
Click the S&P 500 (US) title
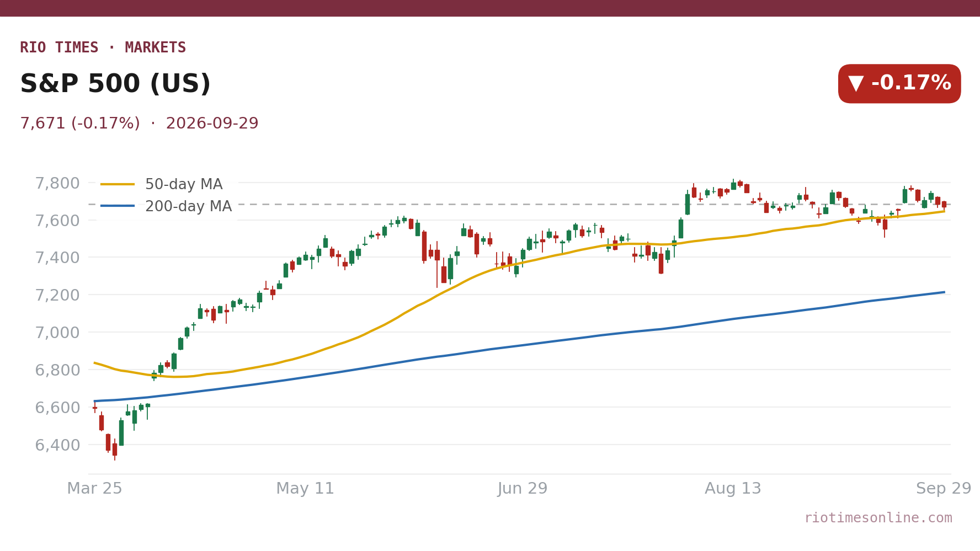tap(115, 84)
